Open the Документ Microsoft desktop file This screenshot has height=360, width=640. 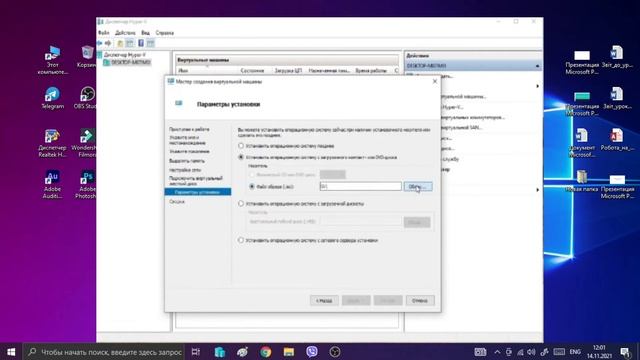tap(582, 143)
